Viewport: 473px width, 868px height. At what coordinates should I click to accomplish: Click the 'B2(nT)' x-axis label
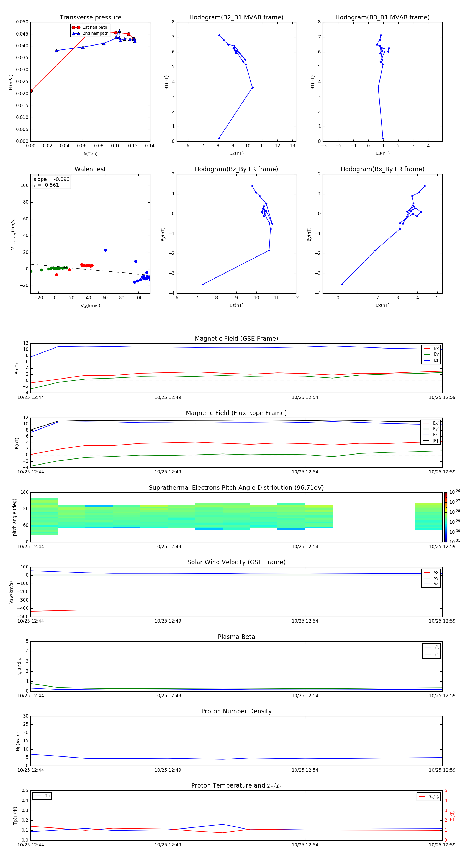click(x=236, y=153)
